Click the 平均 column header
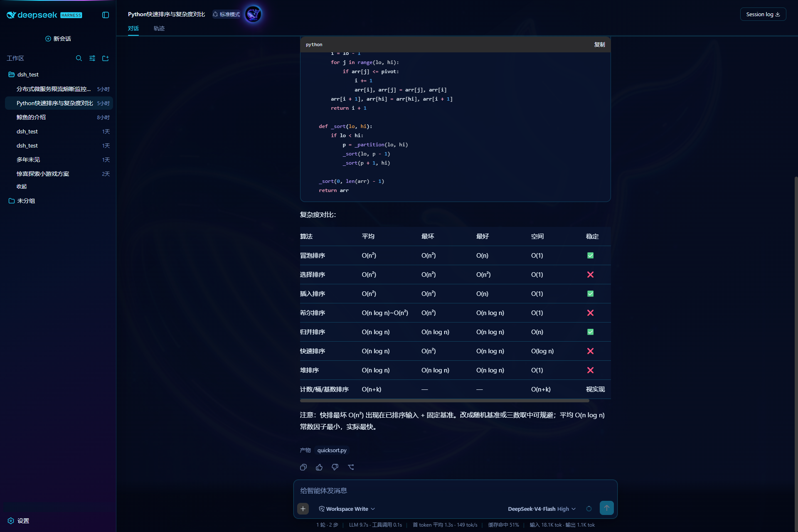 click(x=368, y=236)
